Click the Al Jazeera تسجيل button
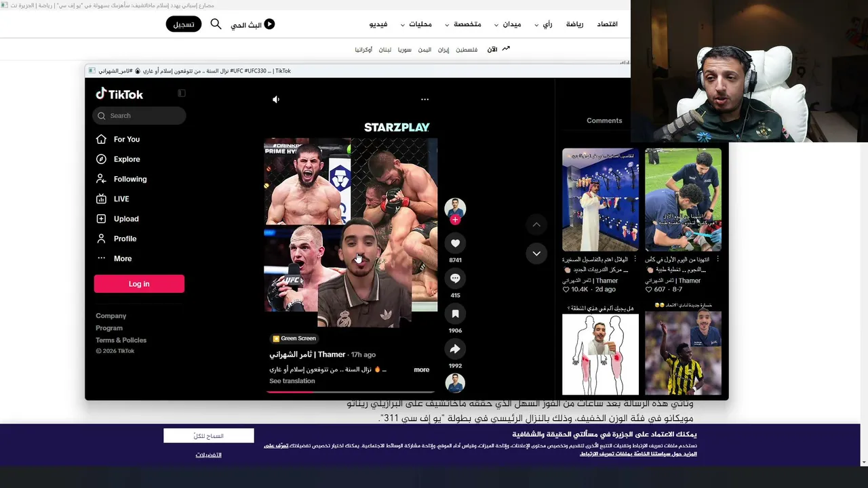The width and height of the screenshot is (868, 488). pyautogui.click(x=184, y=24)
